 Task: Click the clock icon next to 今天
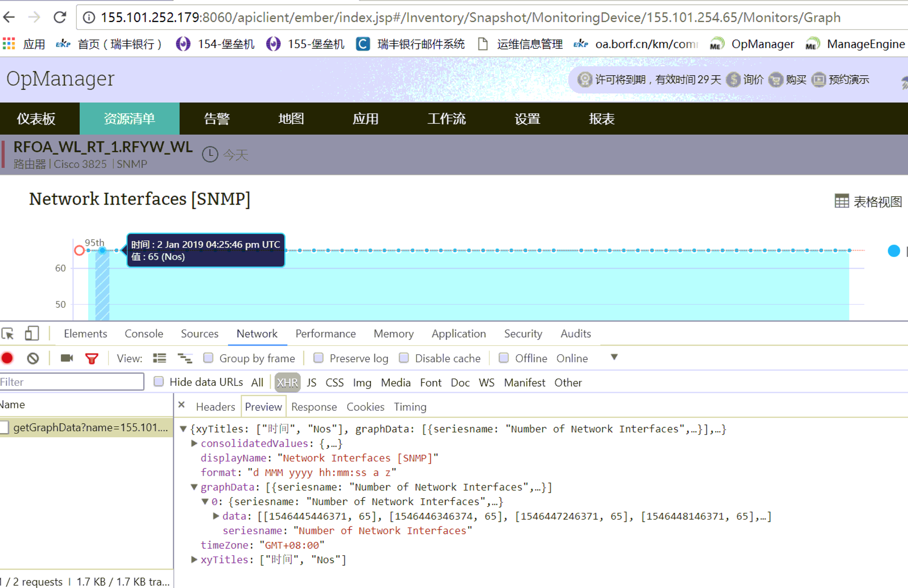click(x=210, y=155)
